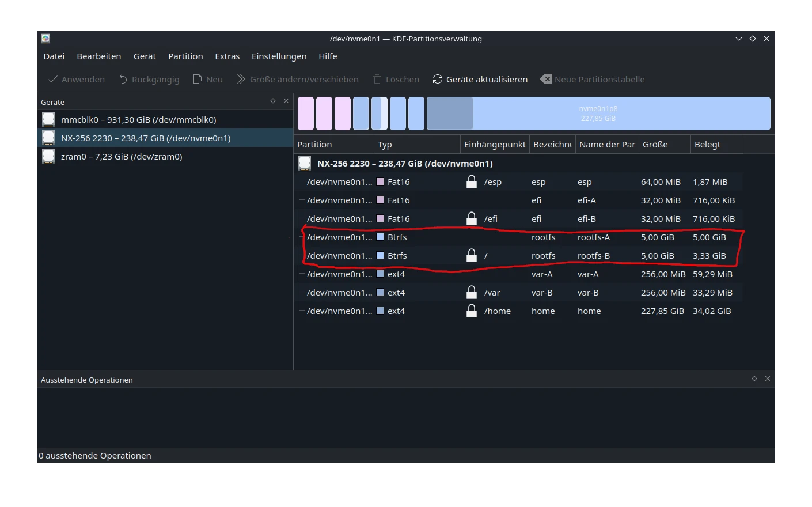This screenshot has height=507, width=812.
Task: Click the Löschen trash icon
Action: click(377, 79)
